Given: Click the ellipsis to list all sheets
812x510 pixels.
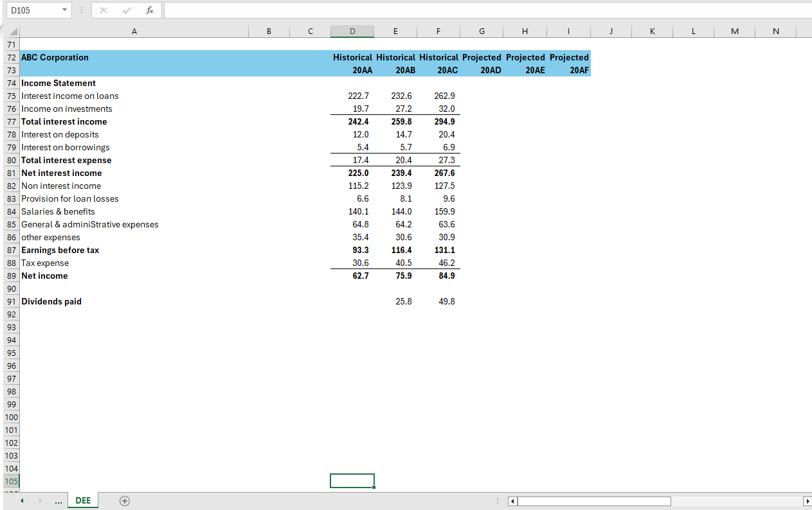Looking at the screenshot, I should tap(59, 500).
